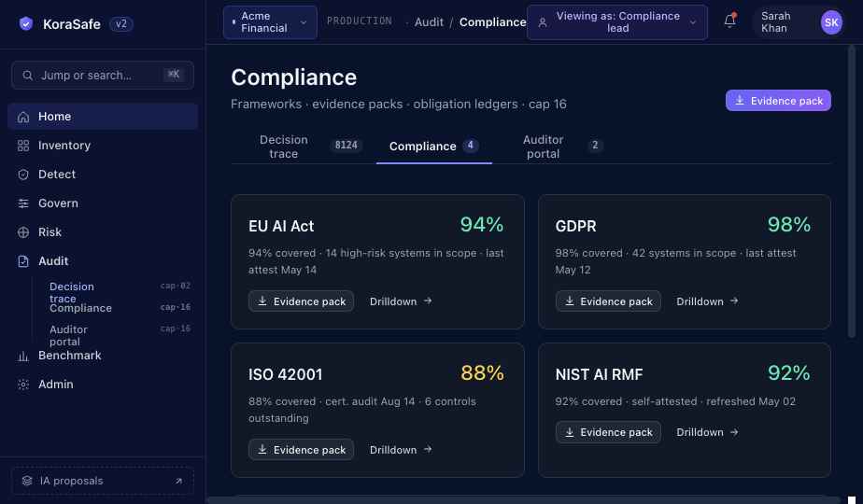
Task: Click the person icon in the Viewing as selector
Action: click(543, 22)
